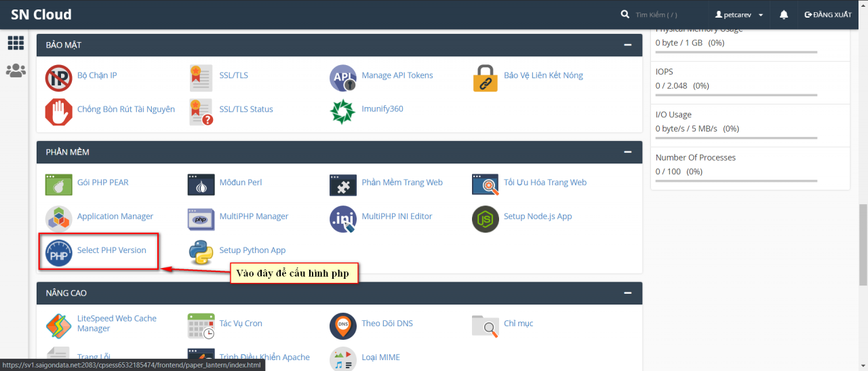
Task: Open the Tác Vụ Cron calendar icon
Action: pyautogui.click(x=201, y=326)
